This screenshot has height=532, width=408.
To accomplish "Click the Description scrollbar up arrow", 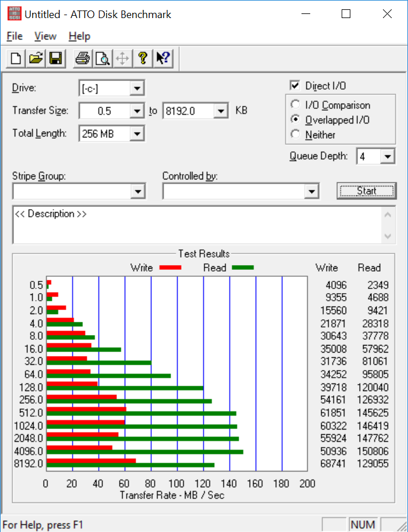I will click(388, 215).
